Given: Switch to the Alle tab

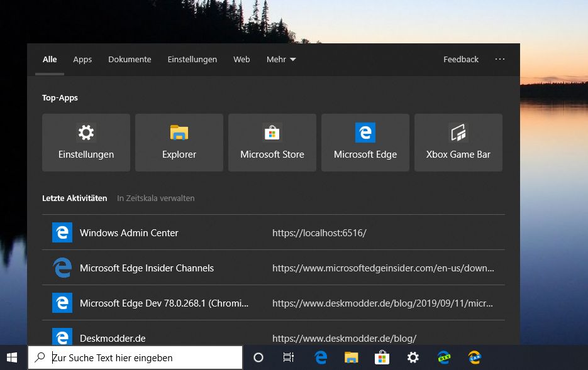Looking at the screenshot, I should click(x=50, y=60).
